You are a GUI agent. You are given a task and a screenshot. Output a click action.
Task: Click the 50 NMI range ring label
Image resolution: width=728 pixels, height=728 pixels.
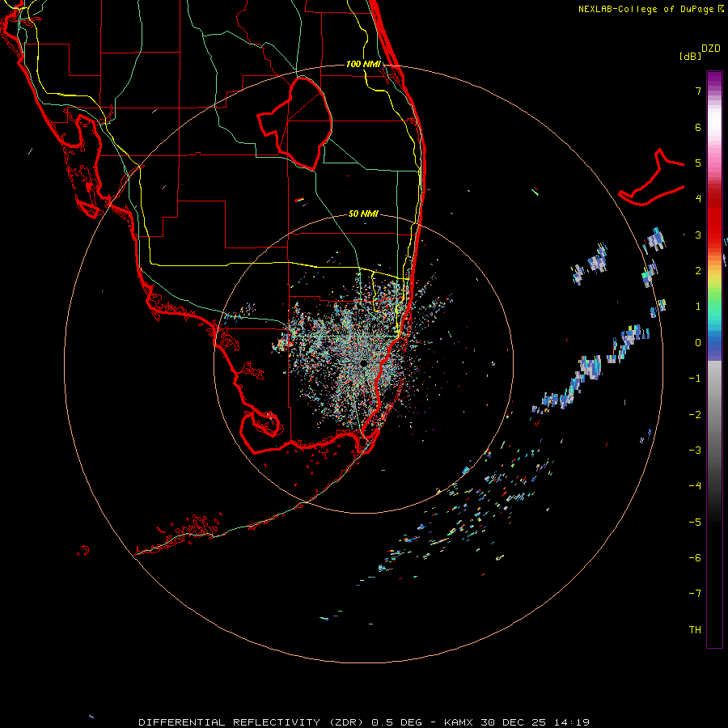click(x=363, y=214)
